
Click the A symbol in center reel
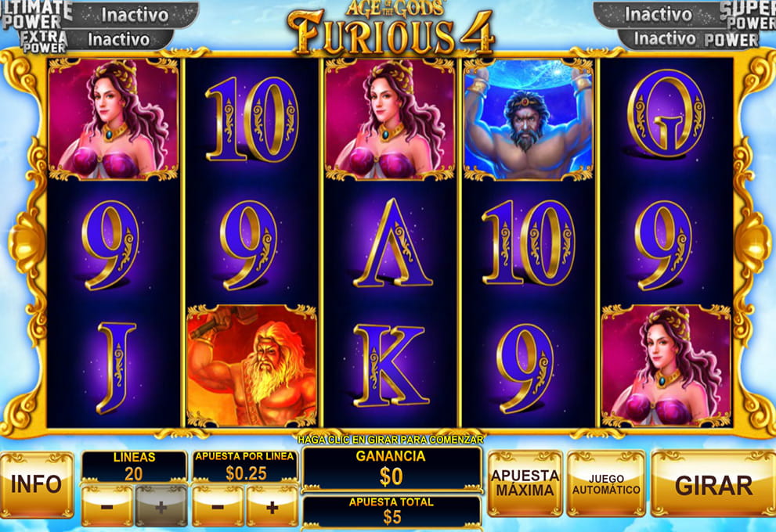tap(392, 243)
